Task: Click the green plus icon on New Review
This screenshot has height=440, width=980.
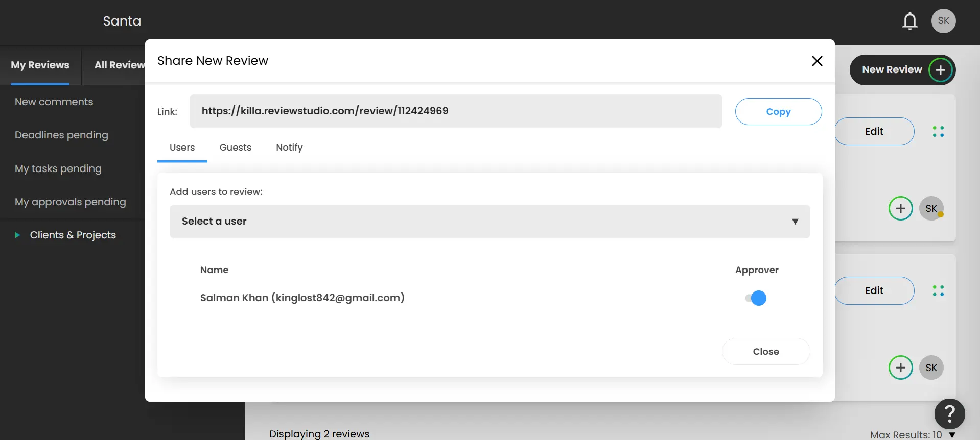Action: click(940, 70)
